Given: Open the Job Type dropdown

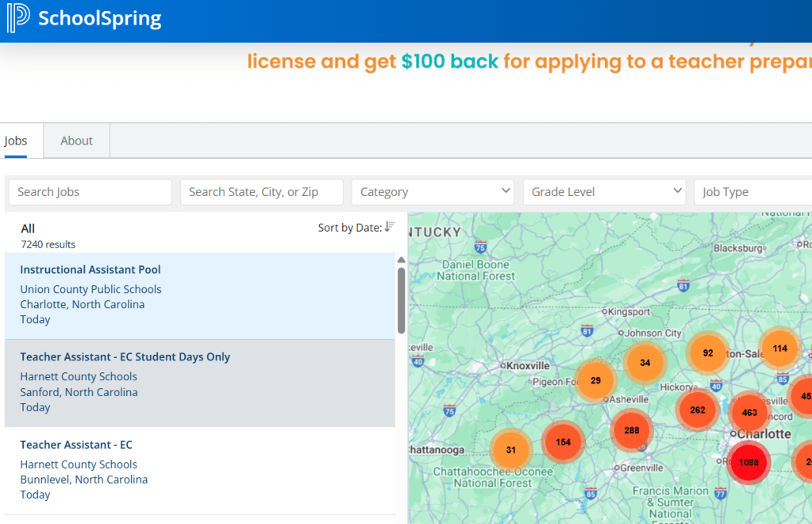Looking at the screenshot, I should (754, 192).
